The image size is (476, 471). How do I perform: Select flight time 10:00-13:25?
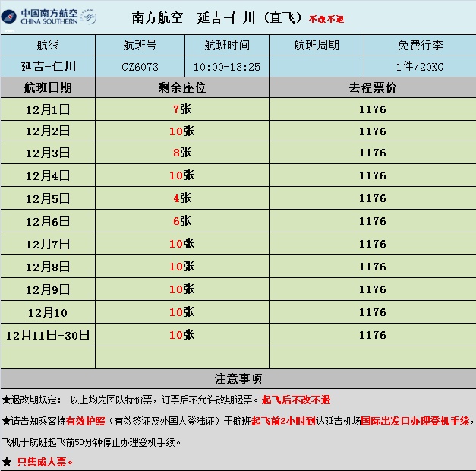point(227,67)
